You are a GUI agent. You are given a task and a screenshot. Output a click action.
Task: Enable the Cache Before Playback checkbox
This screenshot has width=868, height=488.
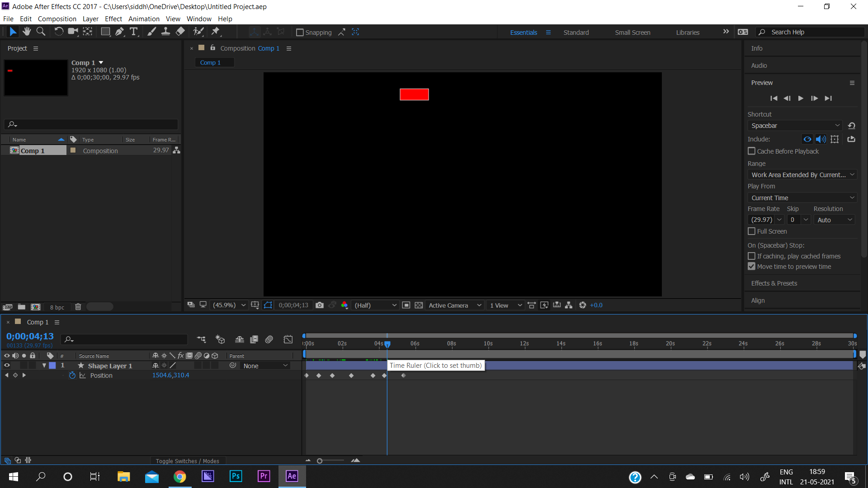[752, 151]
